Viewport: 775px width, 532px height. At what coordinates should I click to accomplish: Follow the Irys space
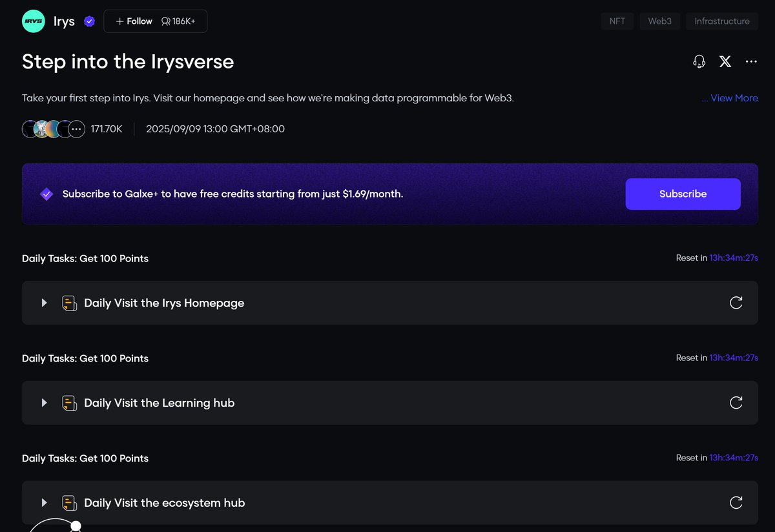tap(134, 21)
